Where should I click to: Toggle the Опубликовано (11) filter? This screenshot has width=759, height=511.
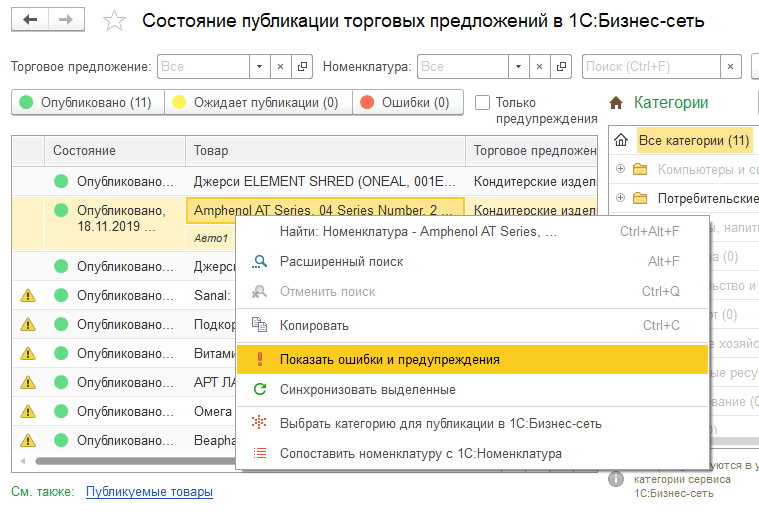pos(87,102)
